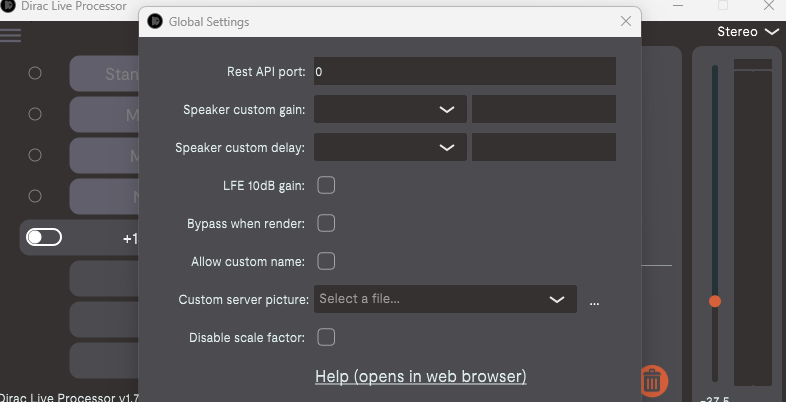Open the hamburger menu icon
Image resolution: width=786 pixels, height=402 pixels.
(11, 35)
